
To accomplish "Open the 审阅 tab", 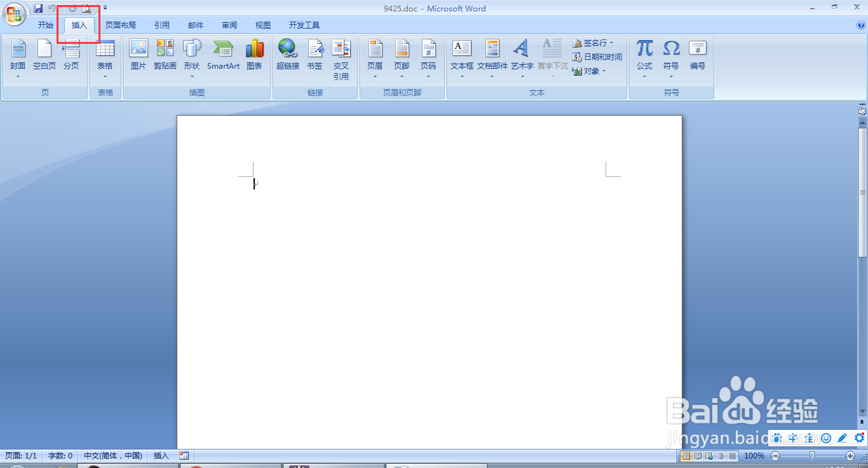I will tap(229, 25).
